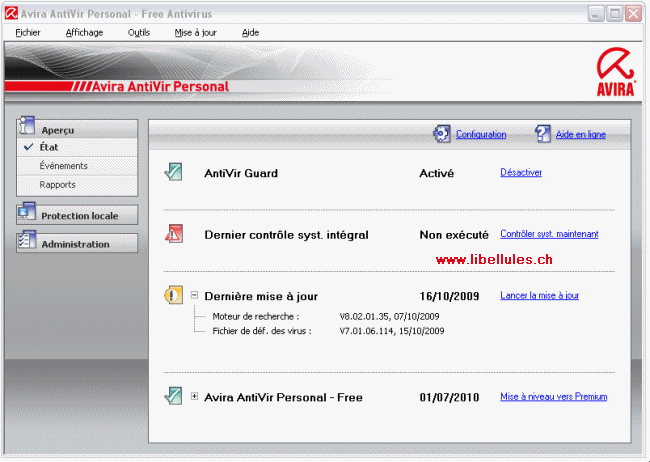650x462 pixels.
Task: Click the large AVIRA logo
Action: pyautogui.click(x=616, y=72)
